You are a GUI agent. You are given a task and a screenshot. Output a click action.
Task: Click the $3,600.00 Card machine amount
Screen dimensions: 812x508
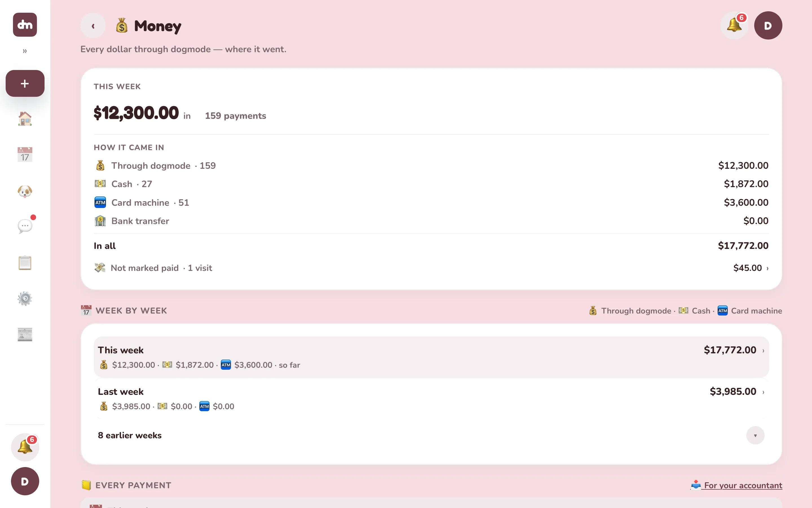tap(746, 203)
